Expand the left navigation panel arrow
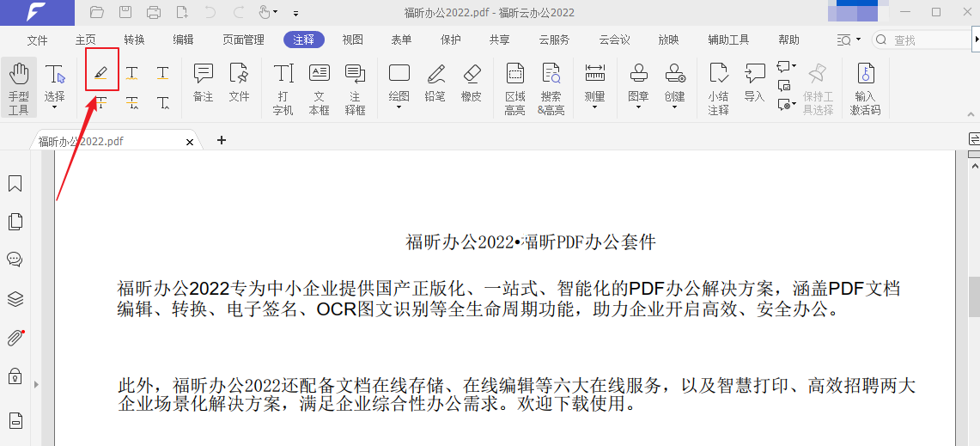The height and width of the screenshot is (446, 980). (x=35, y=384)
